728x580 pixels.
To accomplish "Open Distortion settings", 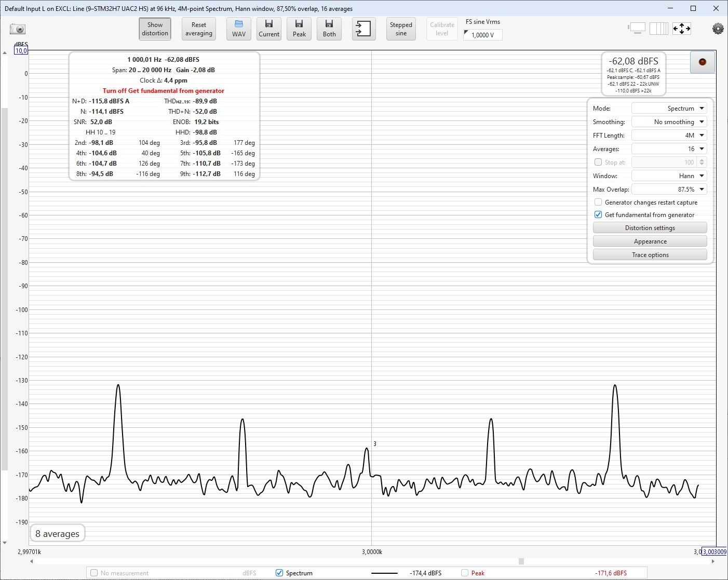I will click(650, 228).
